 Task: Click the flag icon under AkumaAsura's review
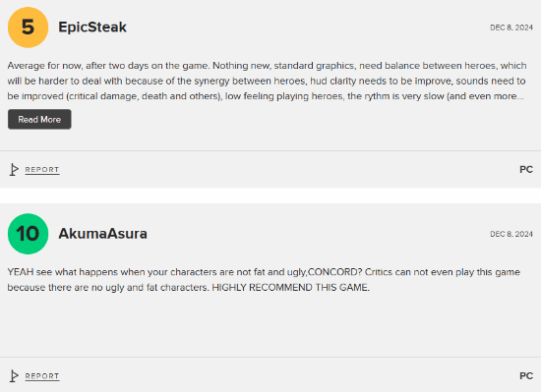[x=14, y=376]
